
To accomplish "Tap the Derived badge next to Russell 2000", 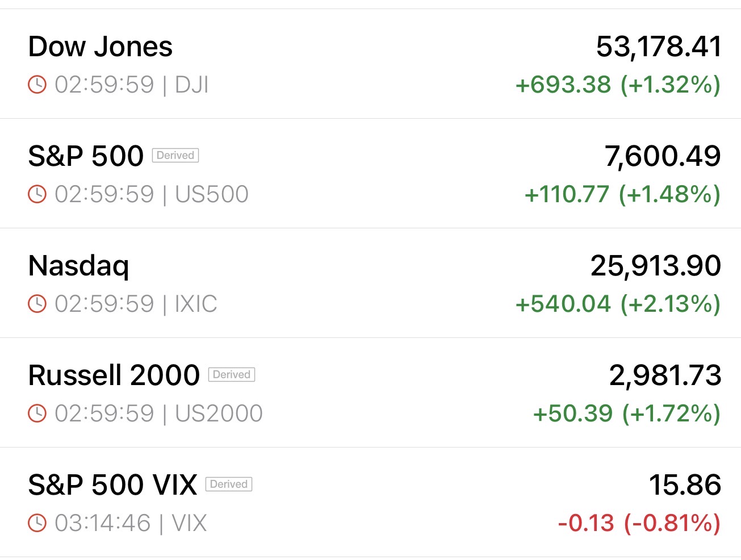I will (x=232, y=375).
